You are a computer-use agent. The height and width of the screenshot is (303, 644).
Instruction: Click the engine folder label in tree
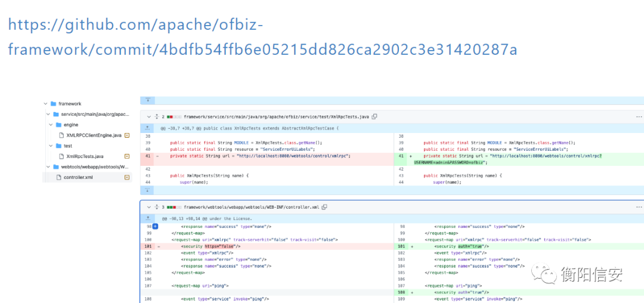tap(71, 125)
